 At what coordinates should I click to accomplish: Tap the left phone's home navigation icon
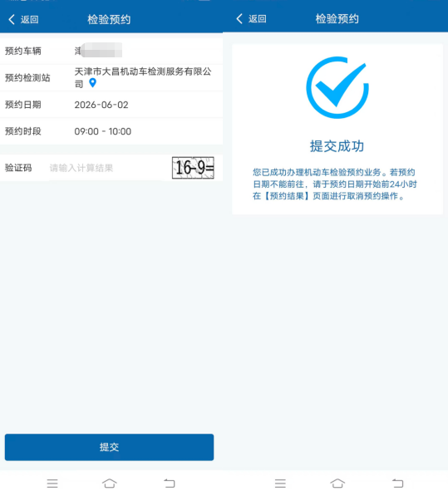coord(110,483)
